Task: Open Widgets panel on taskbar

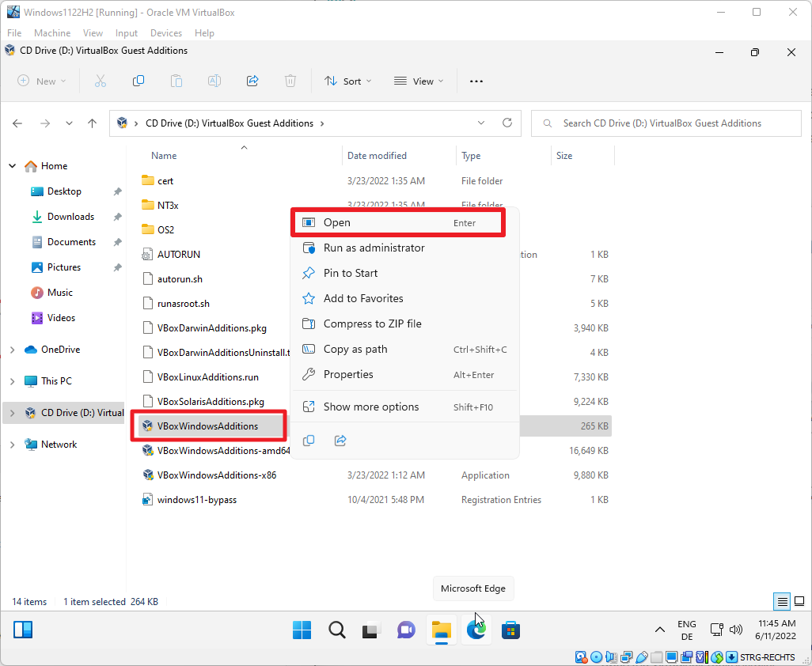Action: [x=23, y=630]
